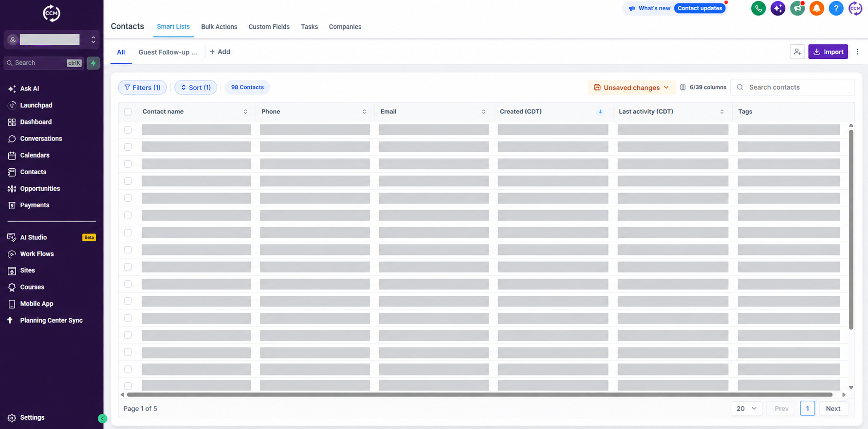
Task: Click the Import button
Action: [x=828, y=52]
